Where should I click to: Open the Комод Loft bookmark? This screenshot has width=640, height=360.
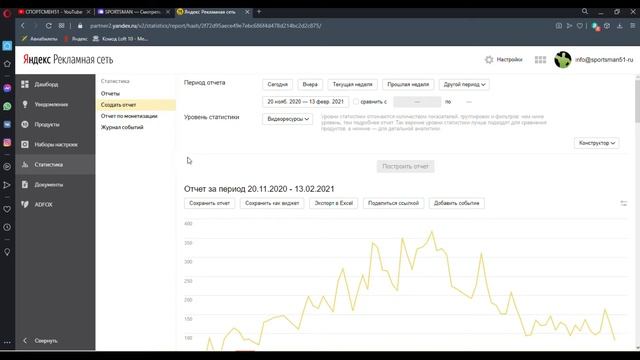pyautogui.click(x=120, y=39)
